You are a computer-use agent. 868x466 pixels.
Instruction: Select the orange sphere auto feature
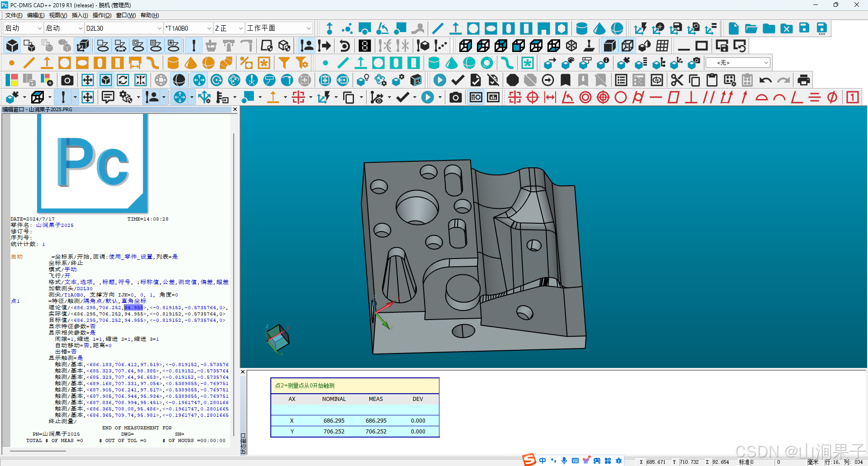click(208, 63)
